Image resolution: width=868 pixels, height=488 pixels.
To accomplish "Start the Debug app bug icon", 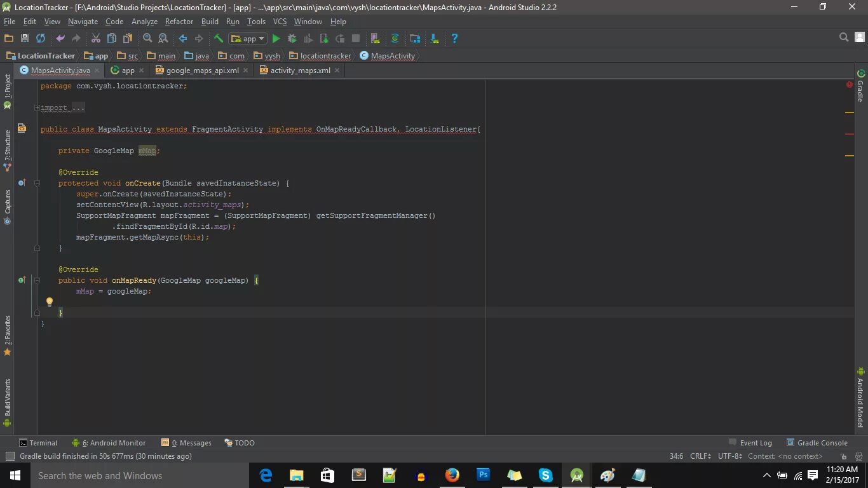I will coord(292,38).
